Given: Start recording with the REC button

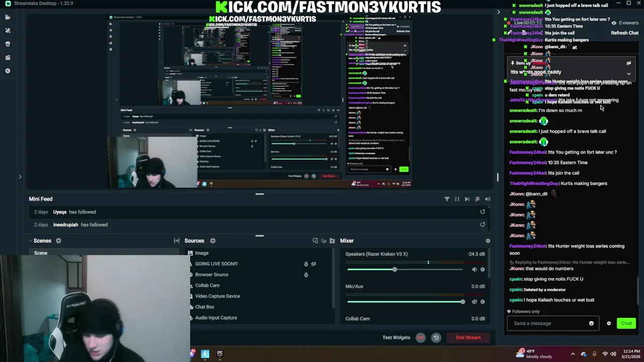Looking at the screenshot, I should coord(421,338).
